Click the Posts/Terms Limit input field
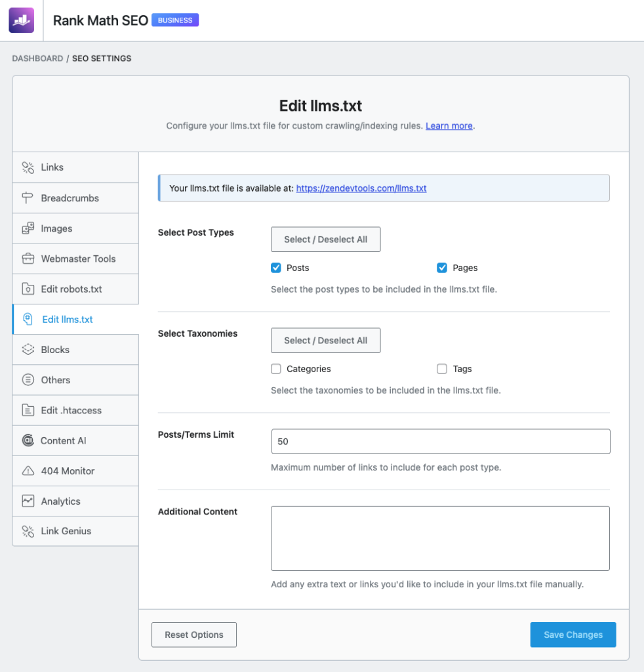 pos(441,442)
